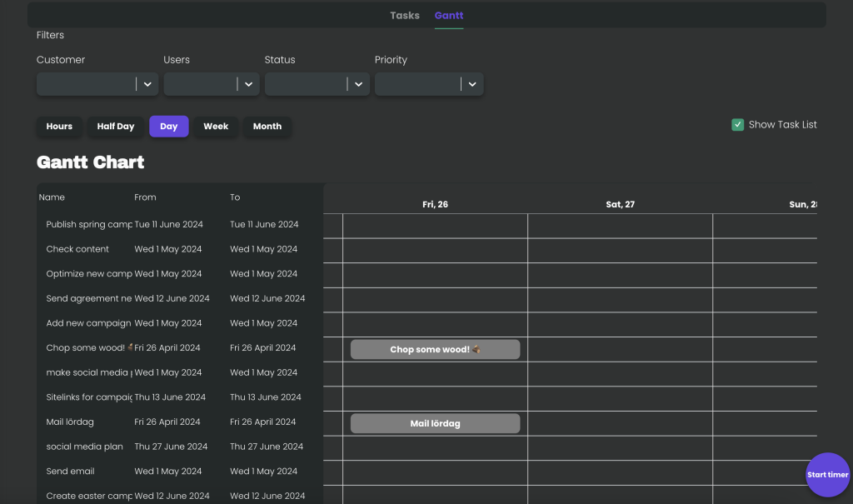Click the 'Sat, 27' date column header
Image resolution: width=853 pixels, height=504 pixels.
tap(620, 204)
